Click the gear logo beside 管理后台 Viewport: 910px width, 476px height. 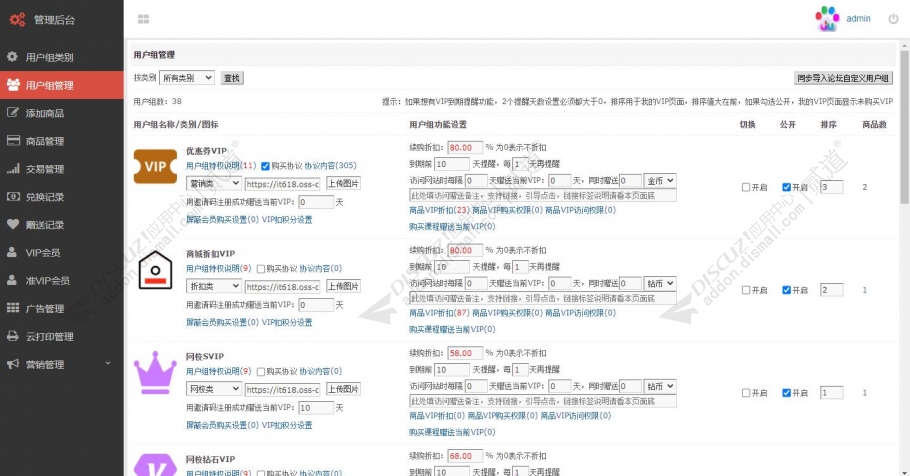[x=17, y=19]
